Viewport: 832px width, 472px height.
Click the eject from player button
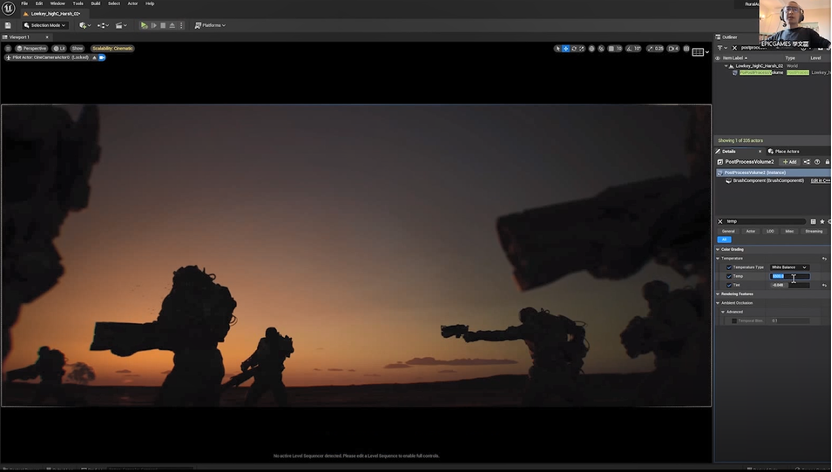(172, 25)
